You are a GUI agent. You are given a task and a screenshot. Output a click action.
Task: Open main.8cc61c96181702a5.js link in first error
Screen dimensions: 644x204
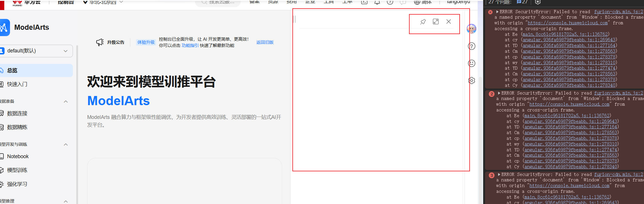click(565, 34)
